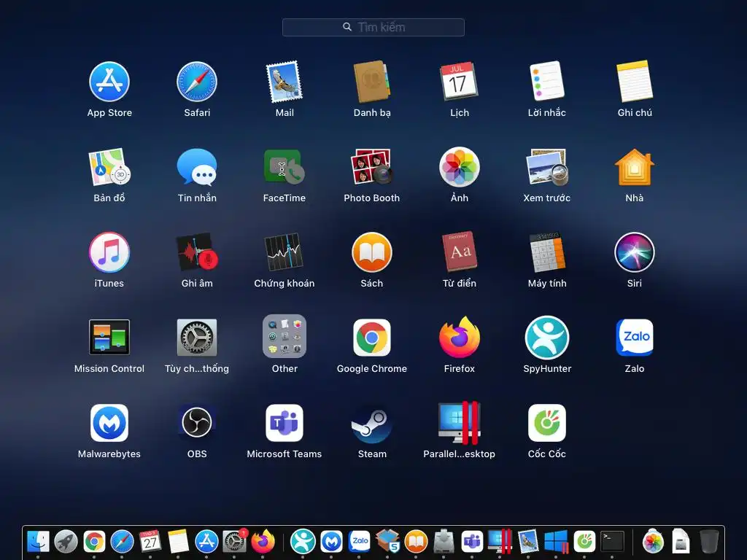Launch the Nhà home app
The image size is (747, 560).
(635, 167)
